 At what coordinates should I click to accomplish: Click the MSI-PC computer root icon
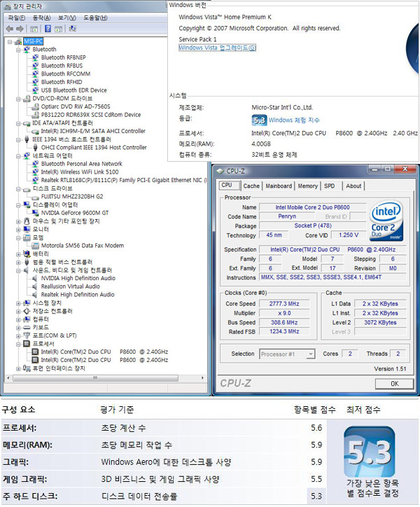point(18,41)
